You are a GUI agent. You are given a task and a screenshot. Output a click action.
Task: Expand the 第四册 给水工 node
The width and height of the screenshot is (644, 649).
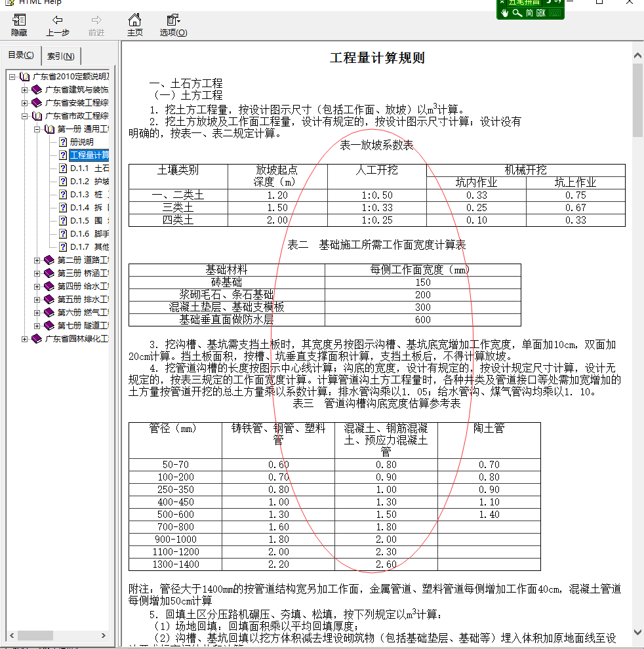(x=37, y=286)
